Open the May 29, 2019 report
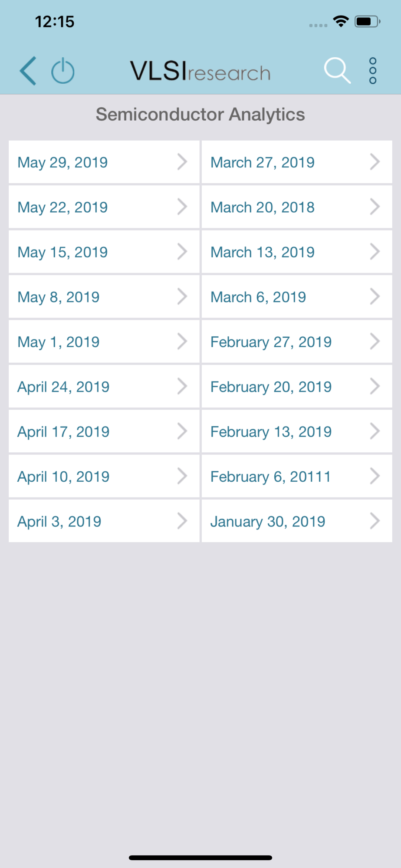 tap(104, 162)
